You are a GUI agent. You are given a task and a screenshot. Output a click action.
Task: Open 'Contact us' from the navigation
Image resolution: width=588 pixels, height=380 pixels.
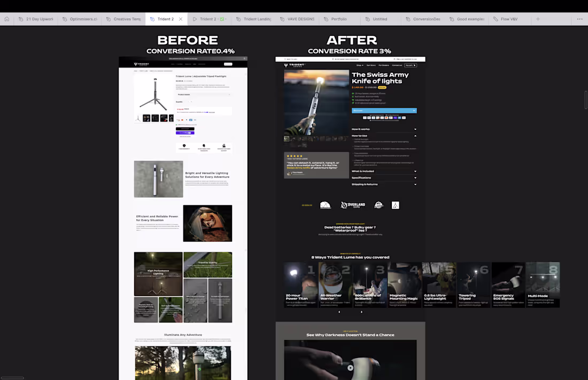tap(397, 65)
